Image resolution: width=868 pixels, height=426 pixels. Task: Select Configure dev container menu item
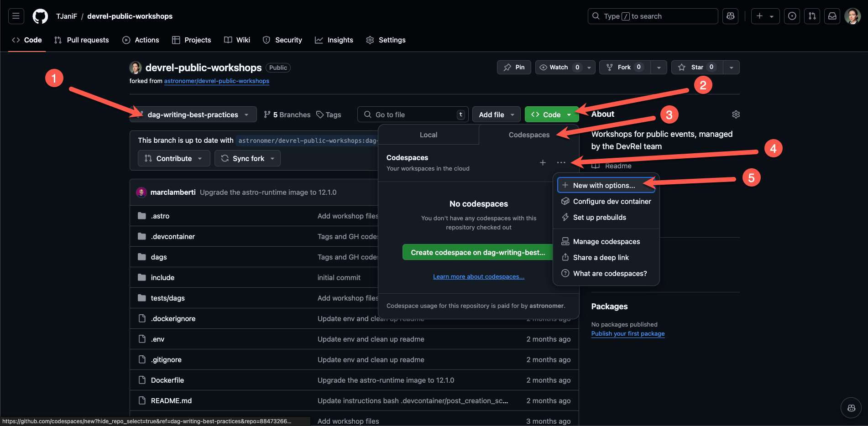click(606, 201)
